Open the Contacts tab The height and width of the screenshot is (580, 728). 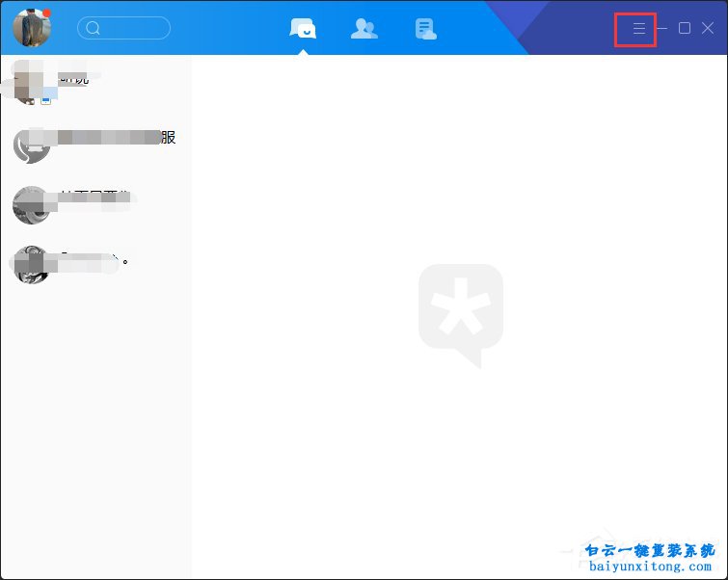(364, 29)
